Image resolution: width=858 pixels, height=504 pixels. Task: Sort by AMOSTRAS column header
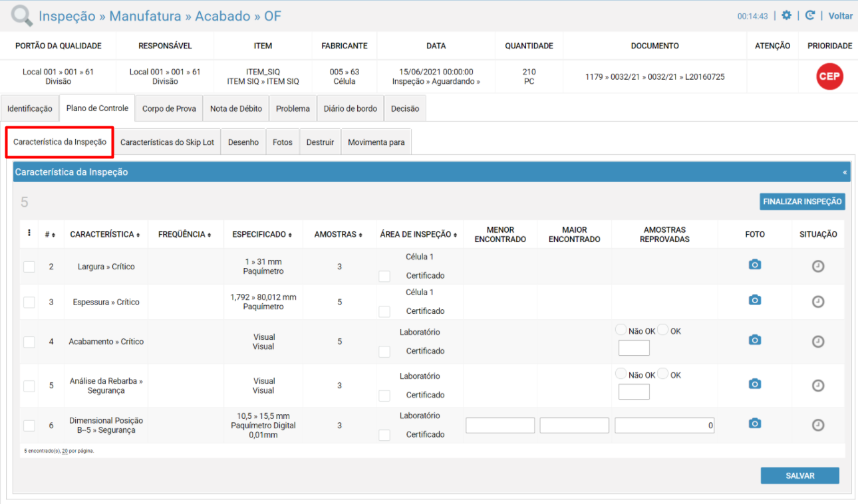coord(339,235)
